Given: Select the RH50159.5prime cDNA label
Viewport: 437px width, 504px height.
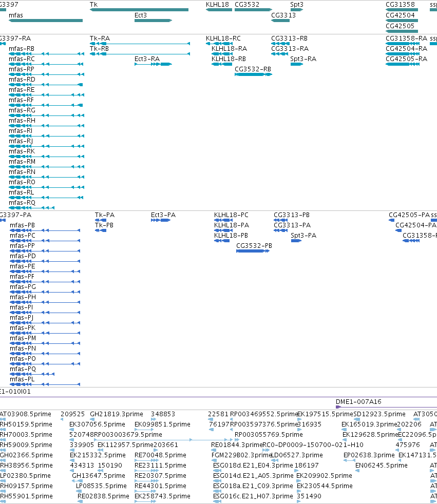Looking at the screenshot, I should click(x=26, y=424).
